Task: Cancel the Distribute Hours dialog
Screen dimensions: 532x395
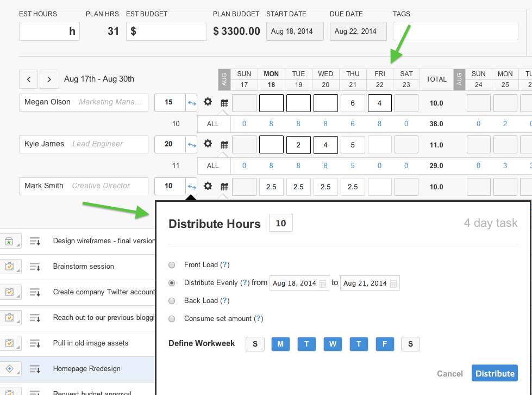Action: point(449,374)
